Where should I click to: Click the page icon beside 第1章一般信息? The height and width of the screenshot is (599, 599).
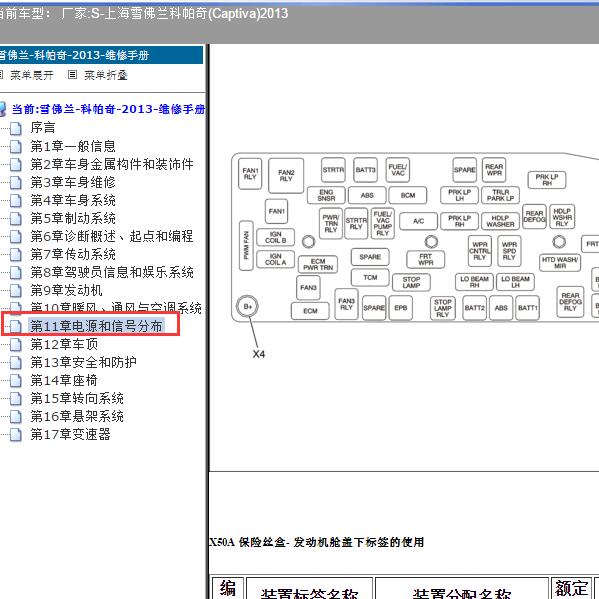click(16, 146)
